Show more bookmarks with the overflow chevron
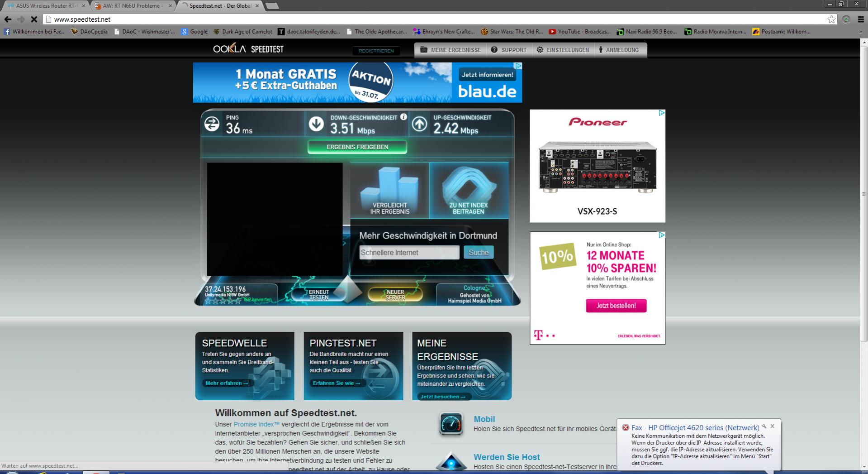This screenshot has width=868, height=474. point(861,32)
